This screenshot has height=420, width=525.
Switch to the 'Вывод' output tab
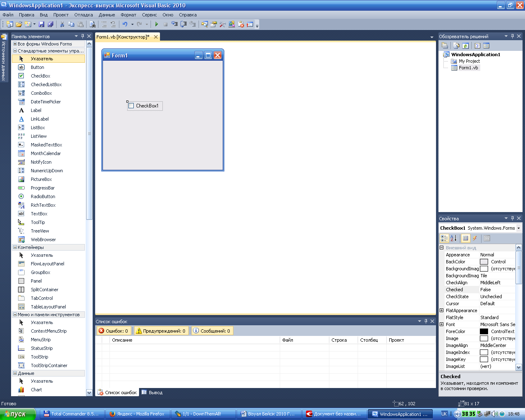(x=152, y=393)
